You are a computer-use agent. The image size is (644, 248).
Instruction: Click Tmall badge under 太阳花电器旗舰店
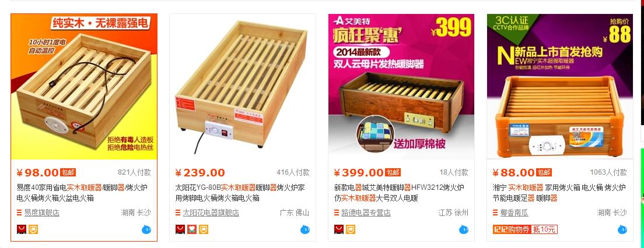click(180, 229)
